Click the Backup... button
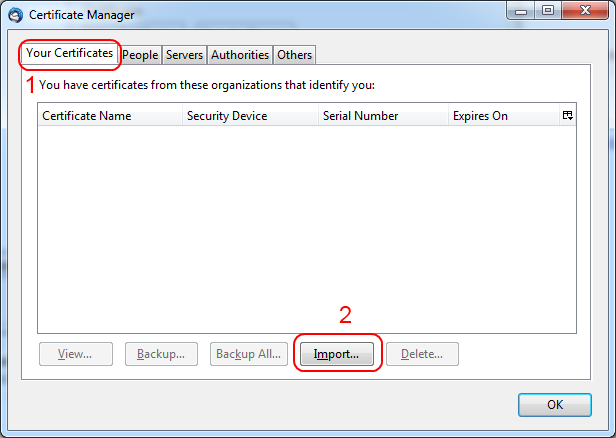The height and width of the screenshot is (438, 616). 161,354
